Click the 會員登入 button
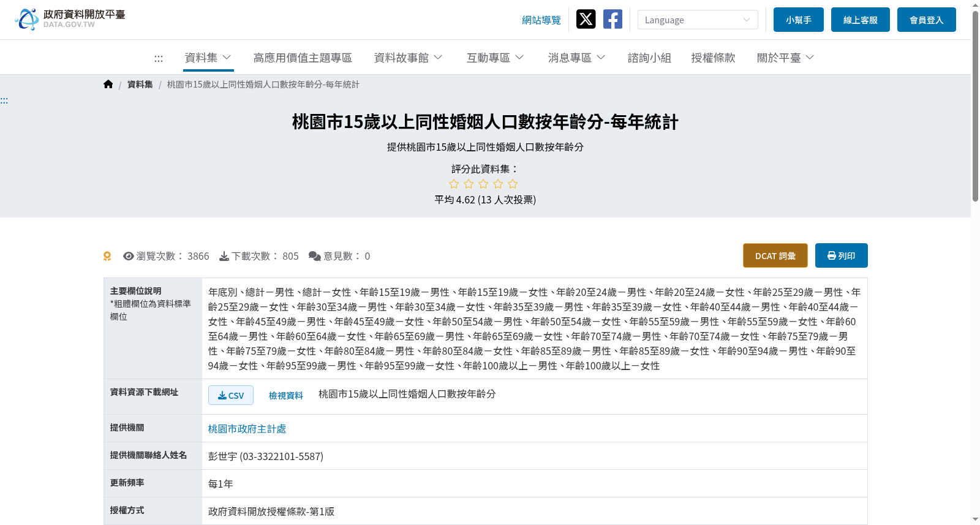Screen dimensions: 980x525 tap(927, 20)
